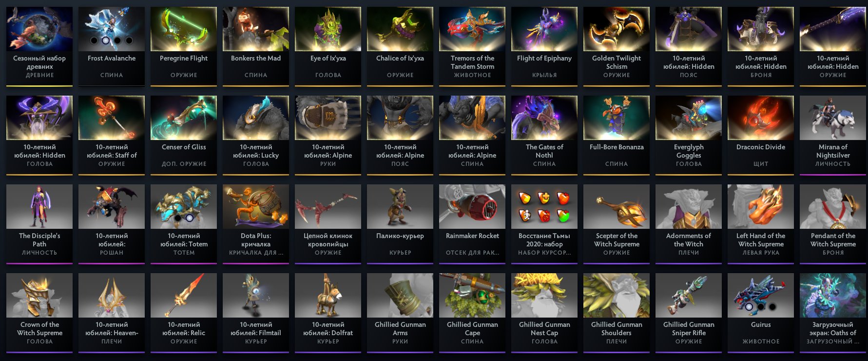Open the Censer of Gliss off-hand item
This screenshot has width=868, height=361.
(x=184, y=135)
